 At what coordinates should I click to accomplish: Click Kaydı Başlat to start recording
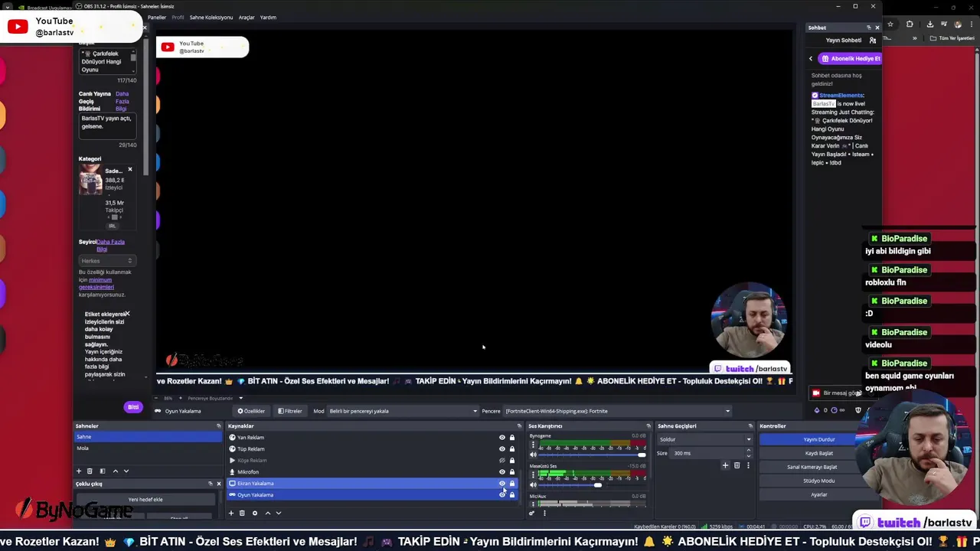tap(818, 453)
